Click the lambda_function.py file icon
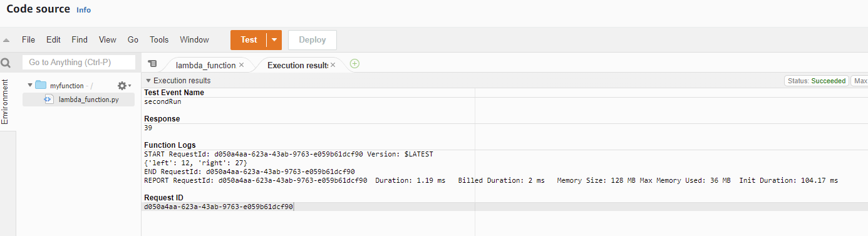 coord(48,99)
